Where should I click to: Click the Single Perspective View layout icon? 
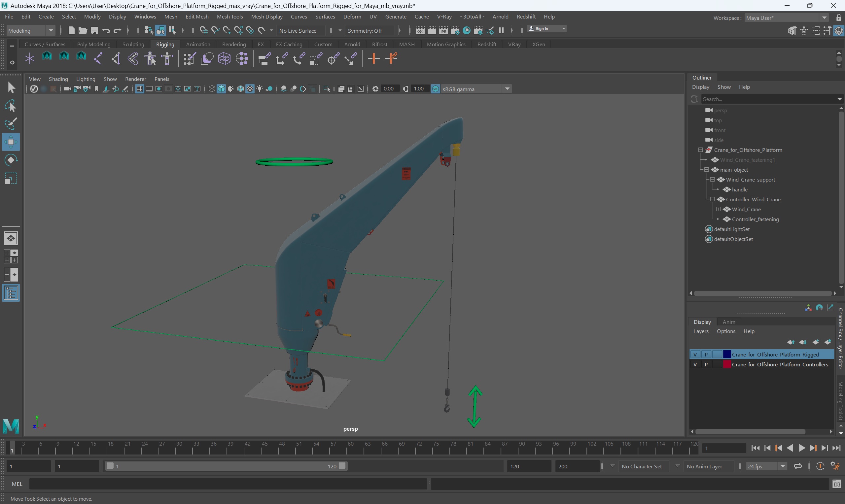click(11, 238)
